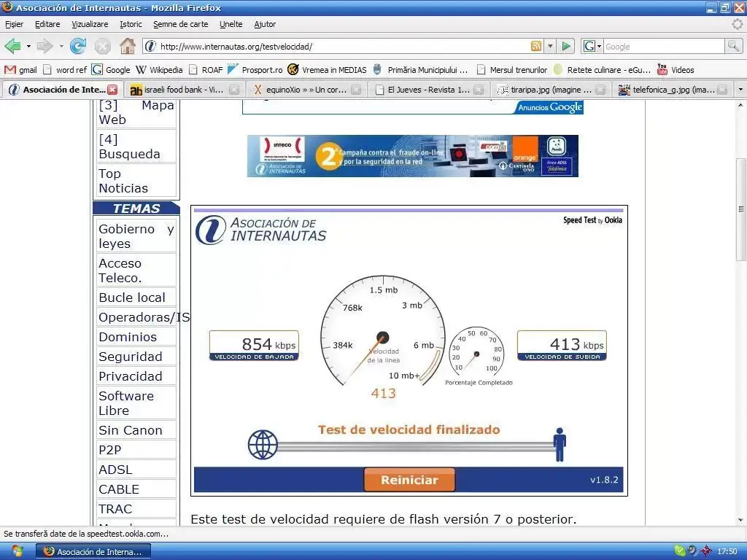Open the Unelte menu
The width and height of the screenshot is (747, 560).
231,24
